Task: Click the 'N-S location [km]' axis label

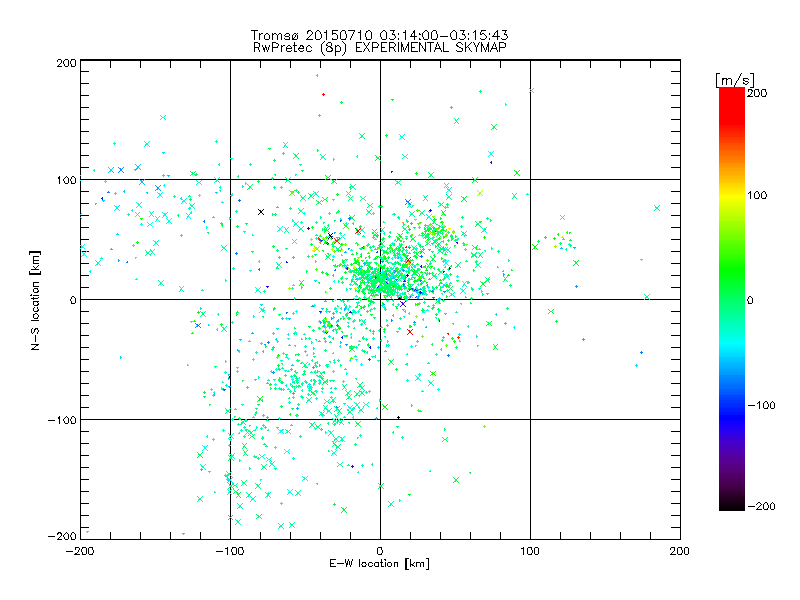Action: pyautogui.click(x=35, y=300)
